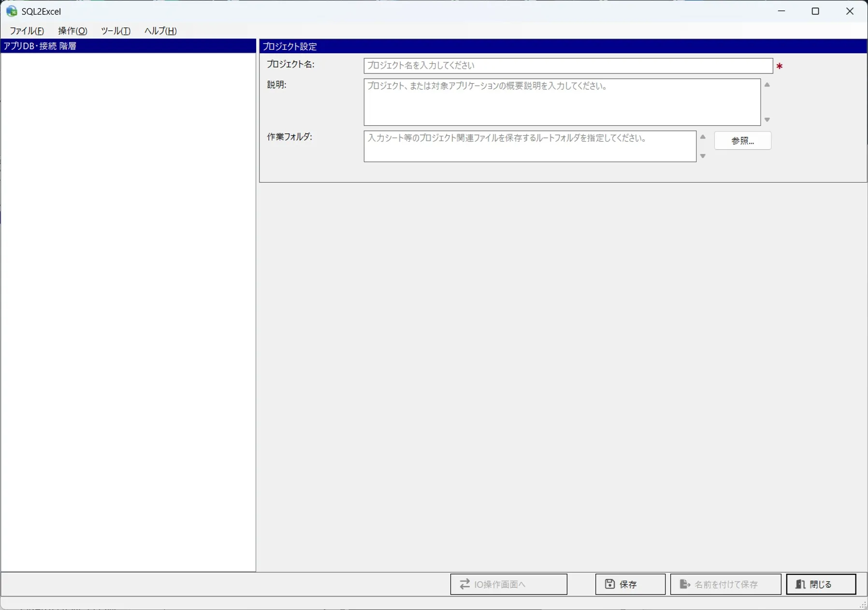Click 説明 scroll down arrow
Viewport: 868px width, 610px height.
767,120
